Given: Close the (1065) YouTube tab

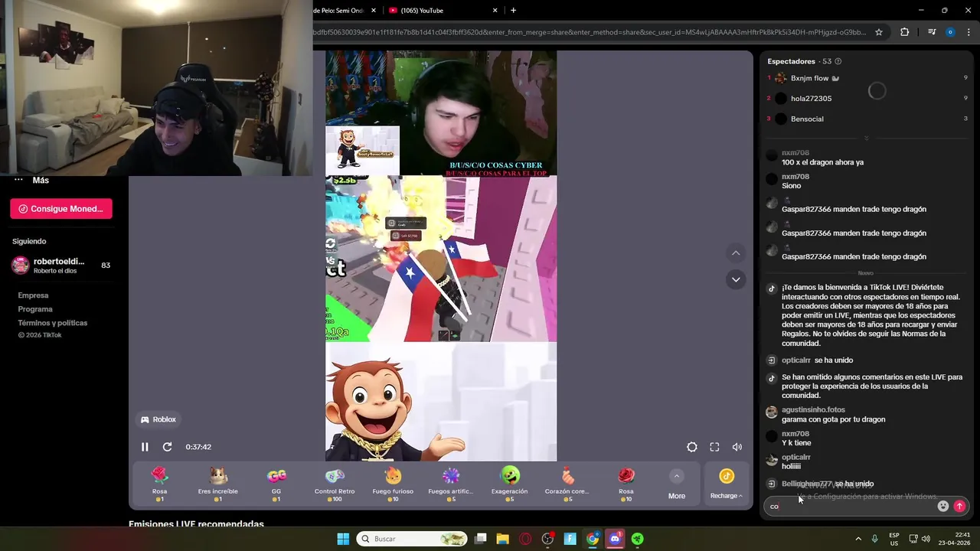Looking at the screenshot, I should [495, 11].
